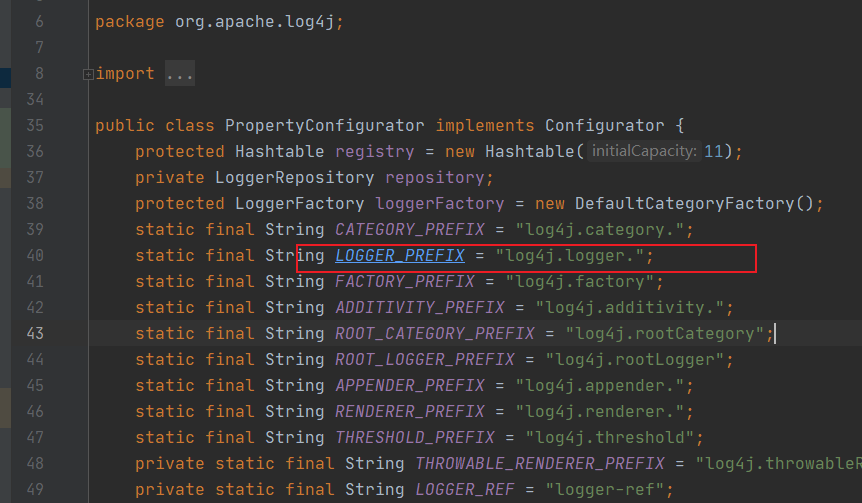The height and width of the screenshot is (503, 862).
Task: Click line number 35 in the gutter
Action: pyautogui.click(x=35, y=126)
